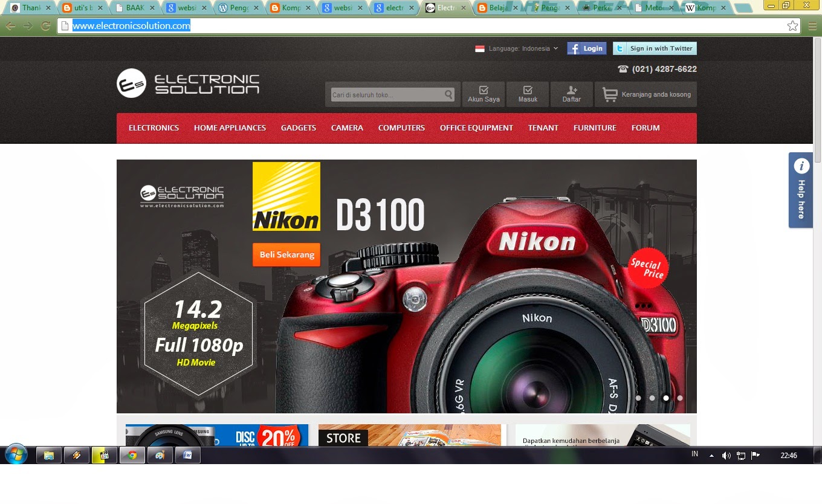Click the Beli Sekarang button on banner
This screenshot has width=822, height=504.
286,254
